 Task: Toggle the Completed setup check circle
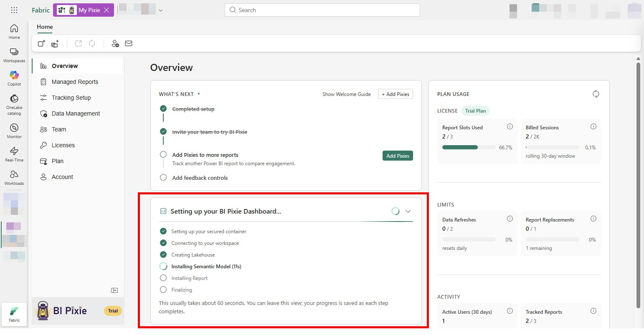click(163, 108)
